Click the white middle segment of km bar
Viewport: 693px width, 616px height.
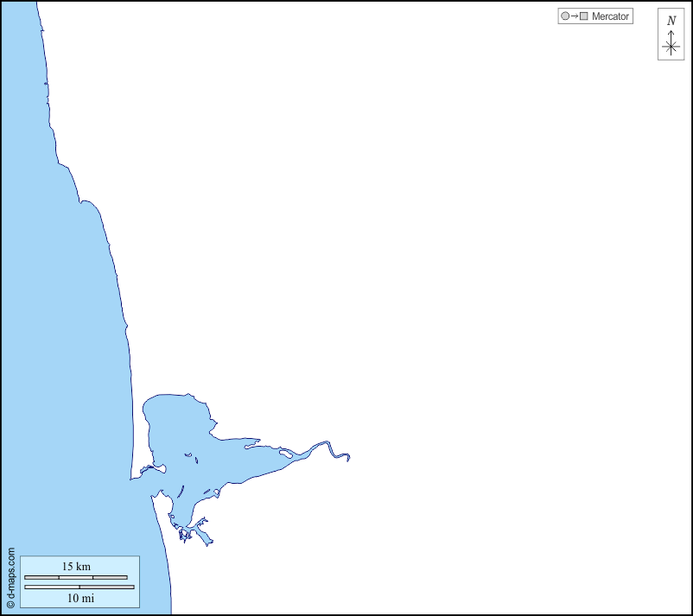[x=76, y=577]
